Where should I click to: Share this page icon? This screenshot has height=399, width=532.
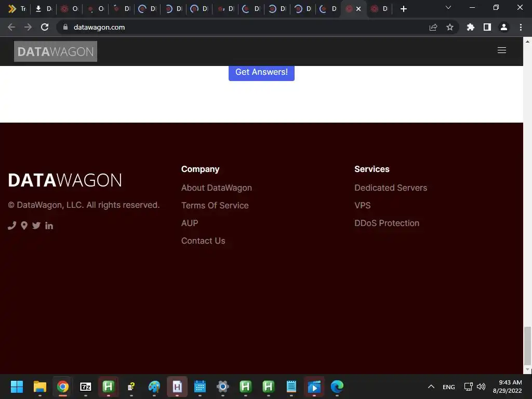point(433,27)
